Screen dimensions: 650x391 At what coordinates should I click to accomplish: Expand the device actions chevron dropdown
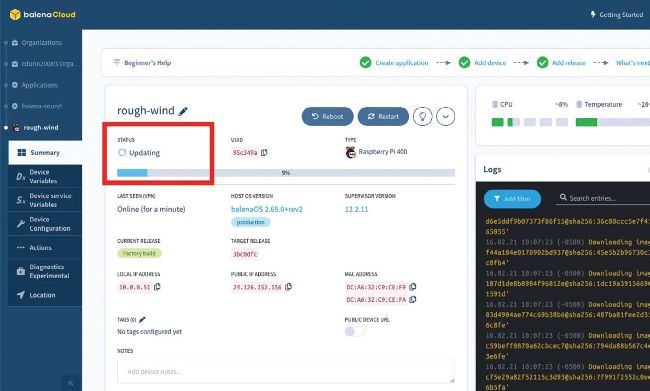point(446,117)
